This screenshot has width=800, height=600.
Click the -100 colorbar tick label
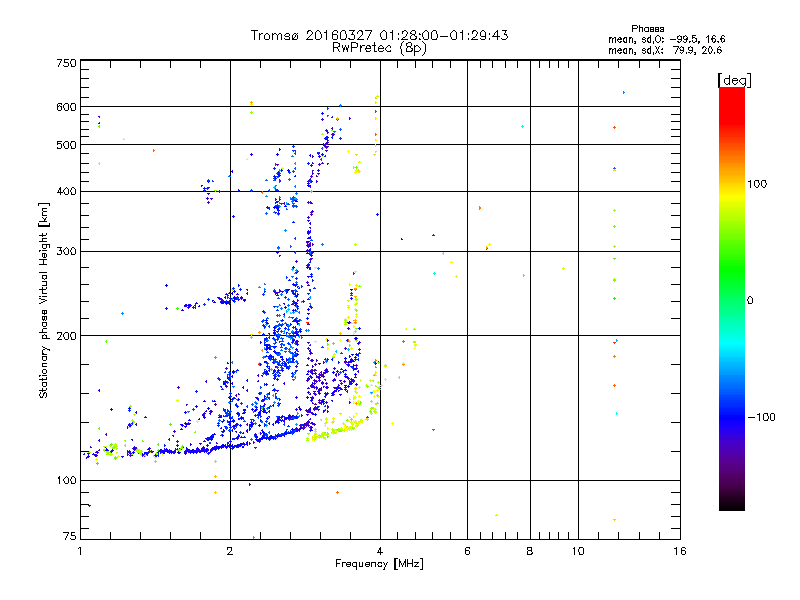pos(762,417)
